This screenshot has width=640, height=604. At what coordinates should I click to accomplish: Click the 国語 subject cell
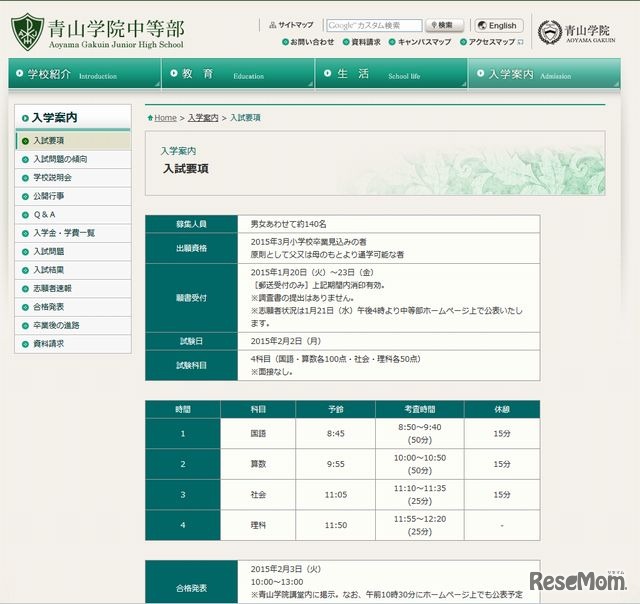pos(258,433)
